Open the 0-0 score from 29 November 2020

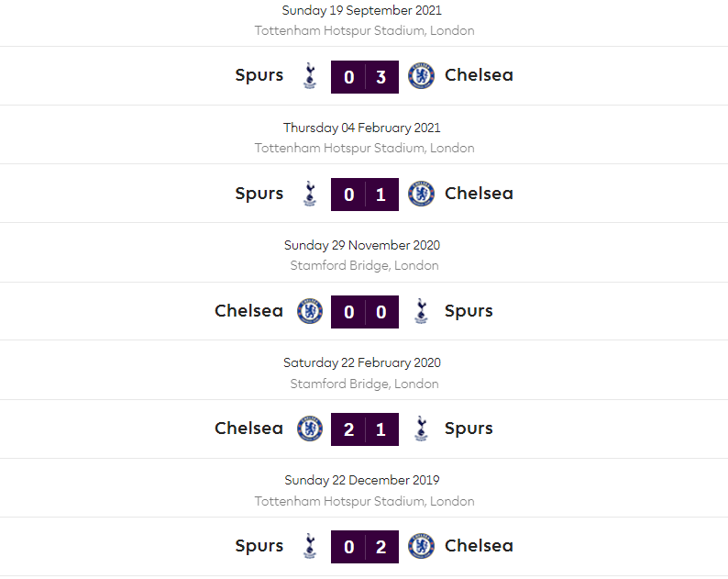(x=365, y=311)
